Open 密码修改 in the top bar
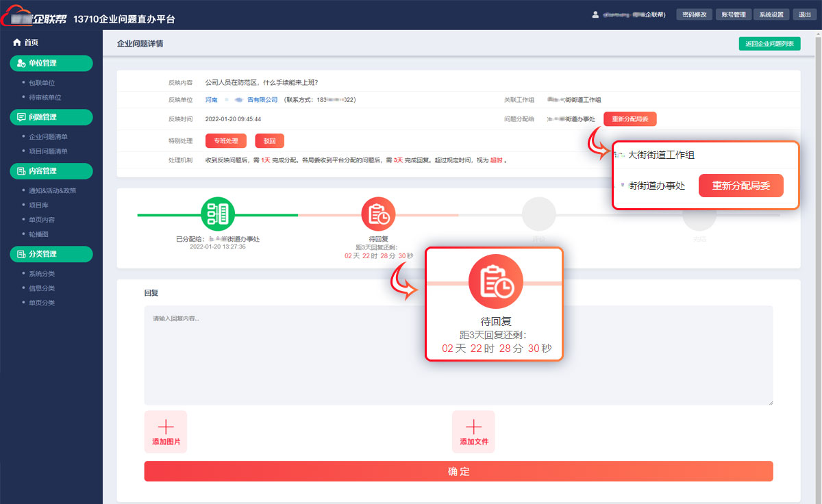 tap(694, 14)
